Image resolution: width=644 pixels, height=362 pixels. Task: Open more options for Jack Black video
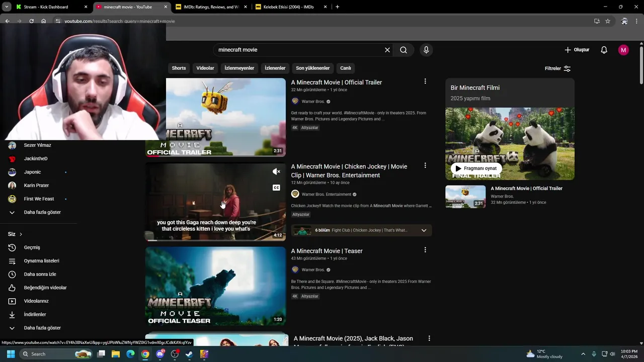(429, 339)
